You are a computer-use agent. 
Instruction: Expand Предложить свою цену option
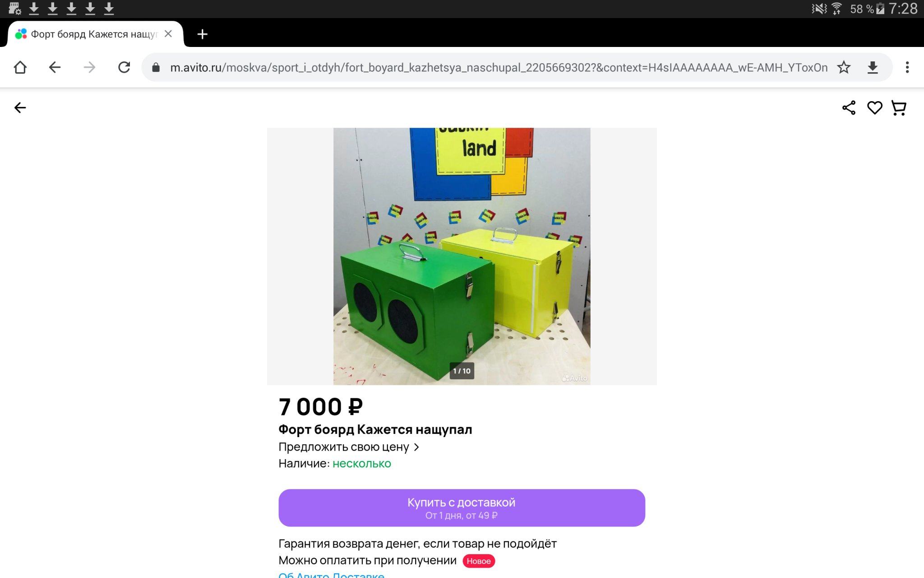(x=349, y=447)
